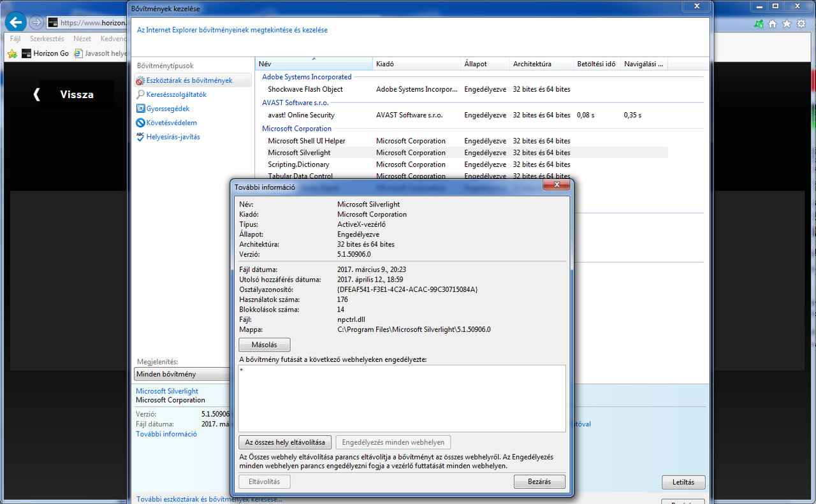Close the Bővítmények kezelése window
Viewport: 816px width, 504px height.
click(696, 6)
